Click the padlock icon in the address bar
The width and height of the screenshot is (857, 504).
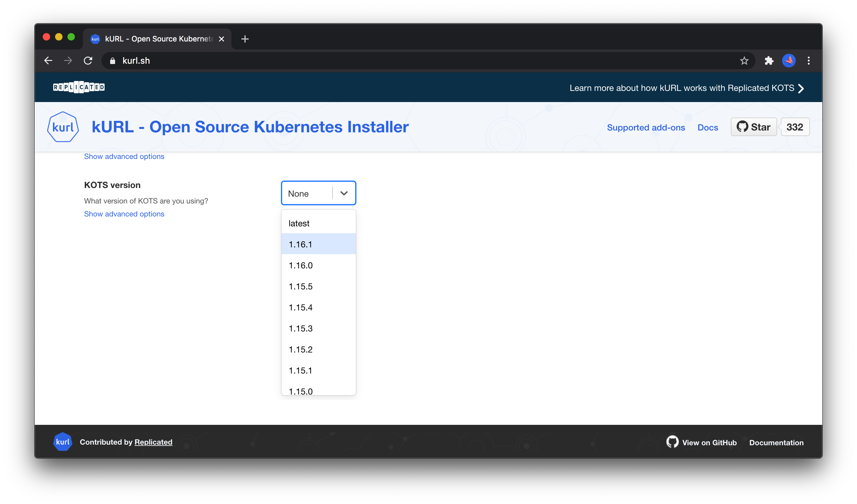[113, 61]
